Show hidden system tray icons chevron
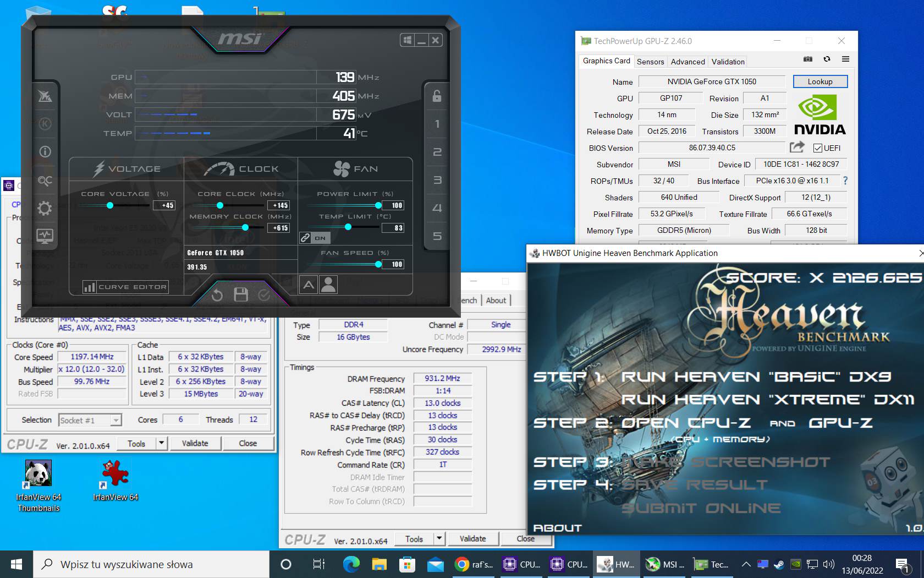The image size is (924, 578). click(x=746, y=564)
